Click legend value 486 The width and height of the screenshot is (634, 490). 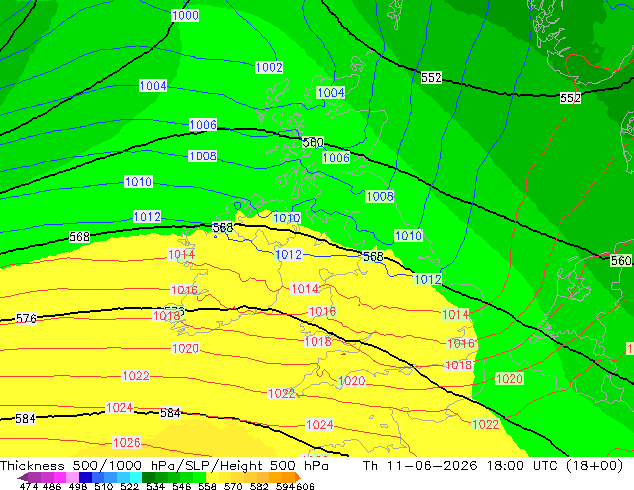(52, 486)
